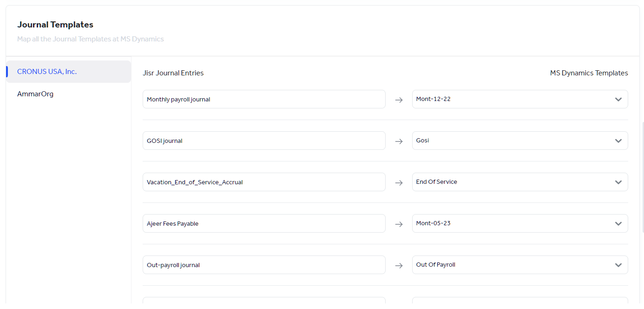Viewport: 644px width, 309px height.
Task: Select the Monthly payroll journal input field
Action: (x=264, y=99)
